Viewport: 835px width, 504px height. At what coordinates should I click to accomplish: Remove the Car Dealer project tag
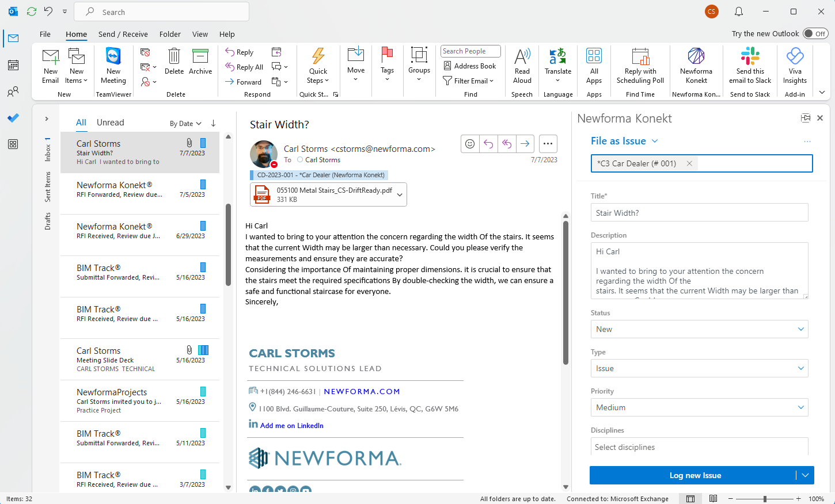pos(689,163)
